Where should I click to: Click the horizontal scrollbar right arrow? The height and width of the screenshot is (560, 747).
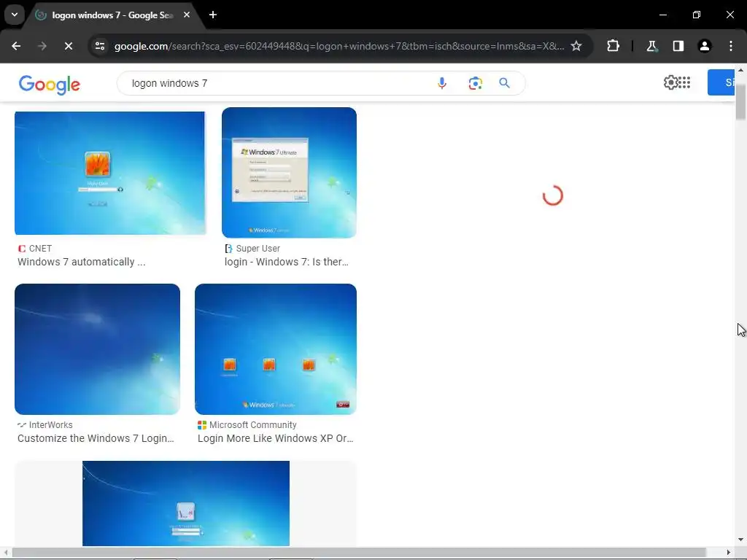point(729,553)
